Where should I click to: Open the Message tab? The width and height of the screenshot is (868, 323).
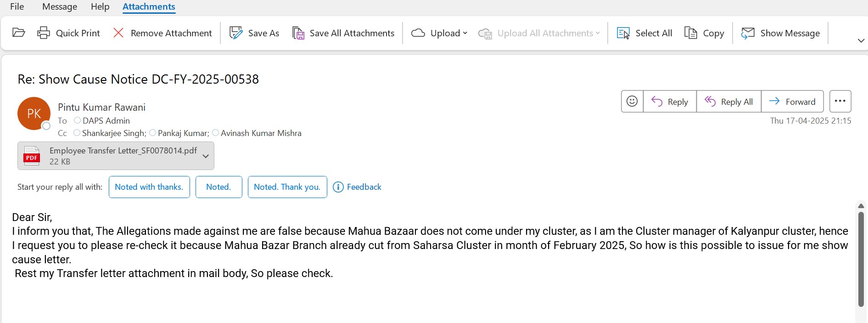(x=60, y=6)
